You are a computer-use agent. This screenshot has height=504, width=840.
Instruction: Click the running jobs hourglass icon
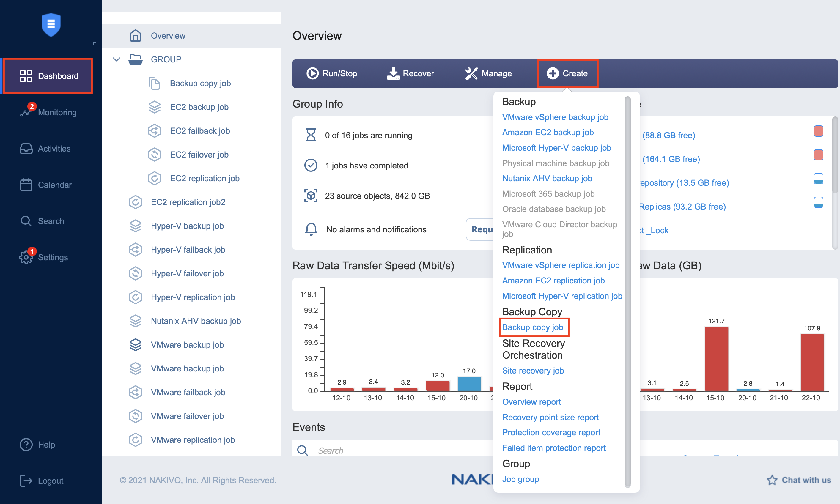[x=311, y=135]
